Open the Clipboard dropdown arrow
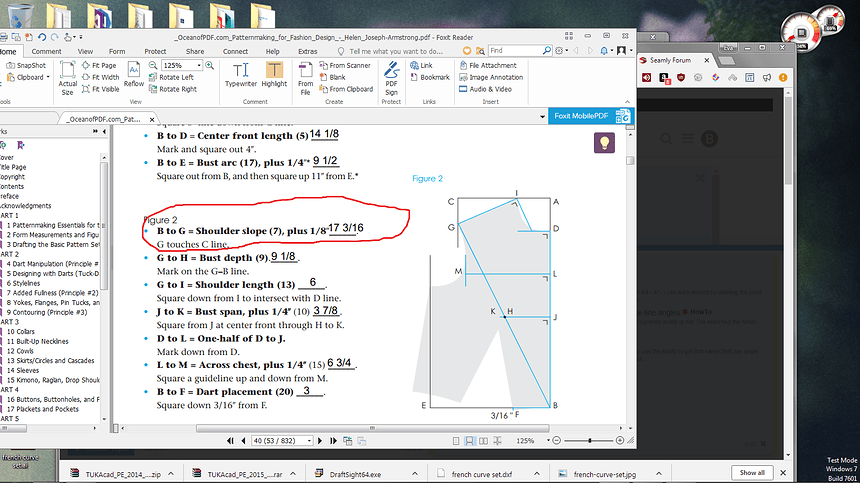Viewport: 860px width, 483px height. pos(48,77)
